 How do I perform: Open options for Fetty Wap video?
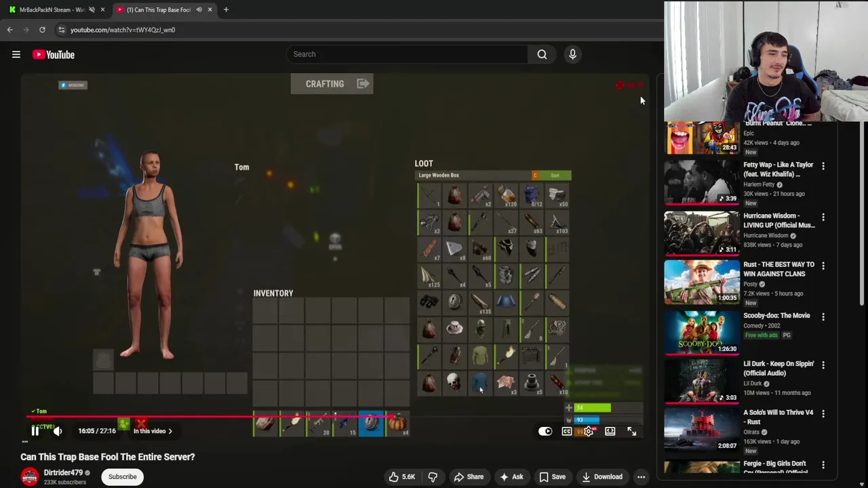coord(823,166)
